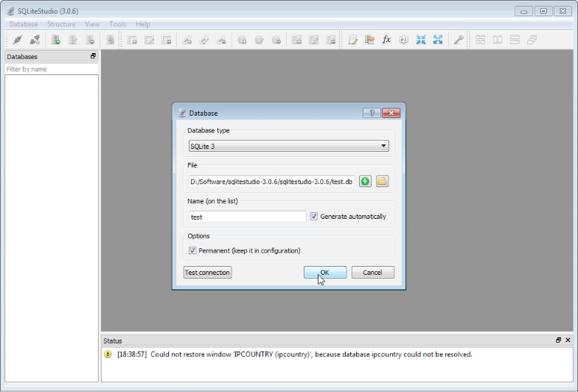Open the DDL history icon
This screenshot has height=392, width=578.
coord(370,40)
